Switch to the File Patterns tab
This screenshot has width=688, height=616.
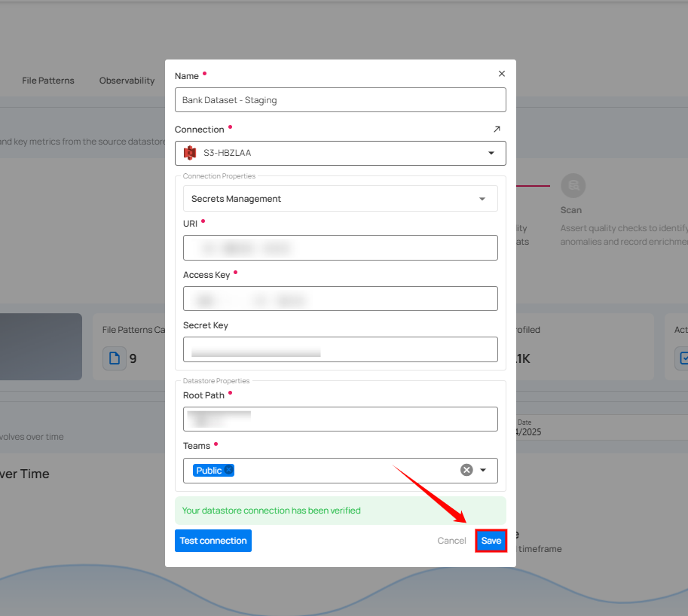pos(48,81)
